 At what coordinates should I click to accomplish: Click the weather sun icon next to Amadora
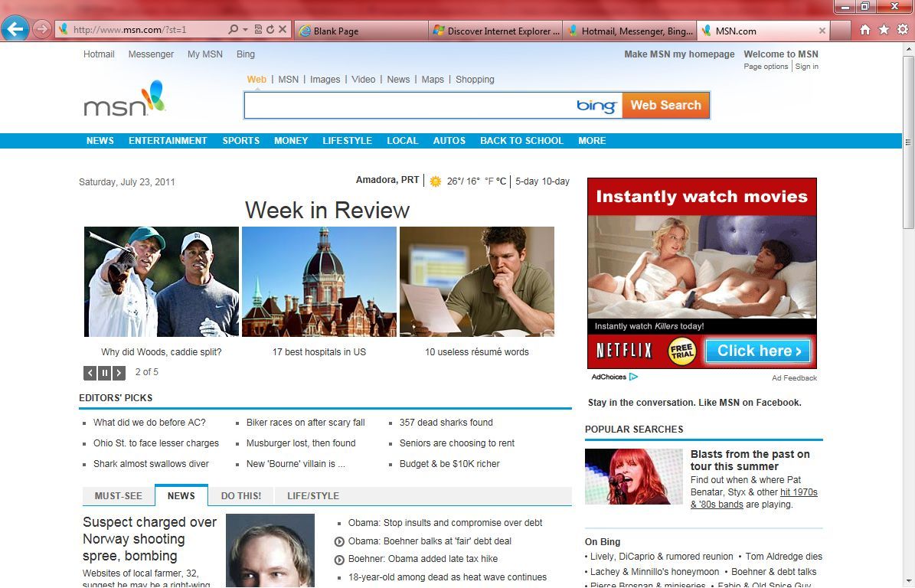pos(435,181)
